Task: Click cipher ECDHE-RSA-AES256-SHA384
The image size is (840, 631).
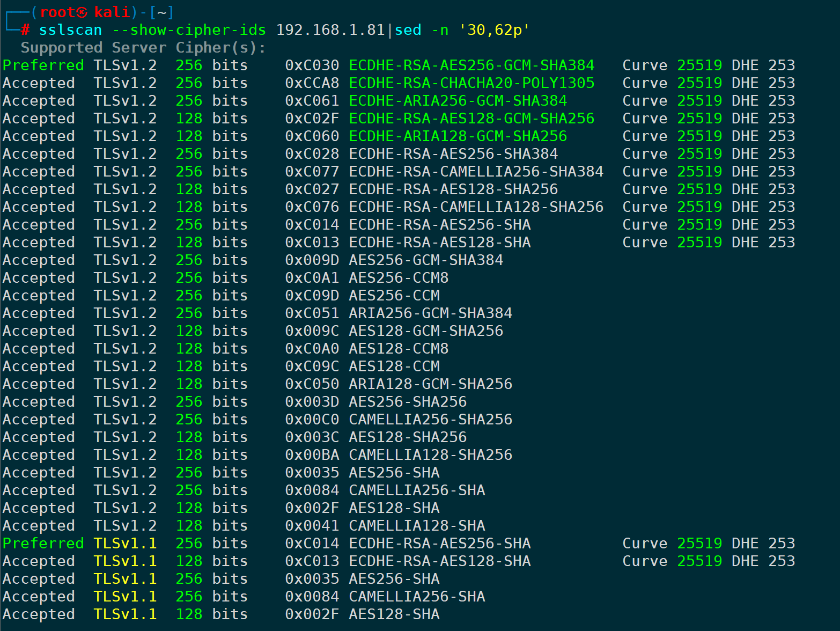Action: [x=453, y=154]
